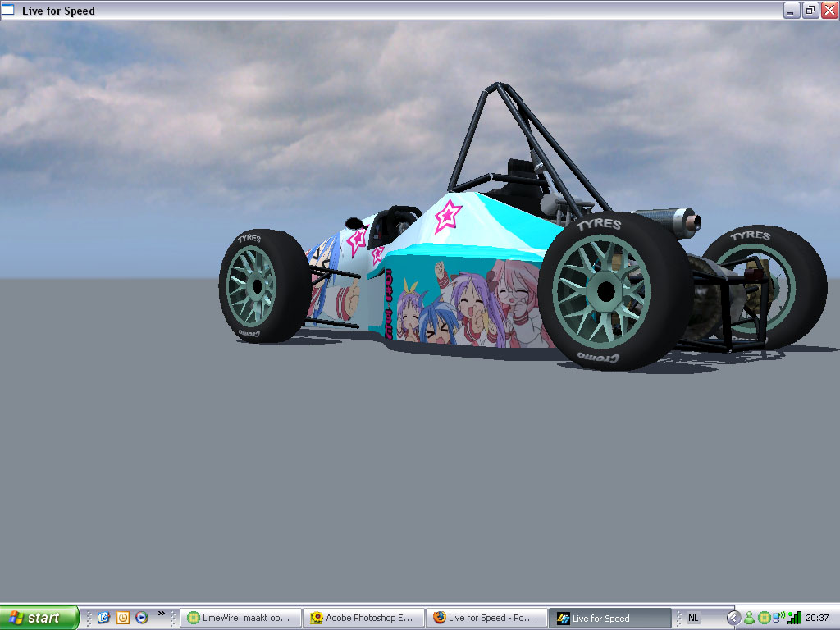Screen dimensions: 840x630
Task: Open the green signal strength tray icon
Action: [794, 619]
